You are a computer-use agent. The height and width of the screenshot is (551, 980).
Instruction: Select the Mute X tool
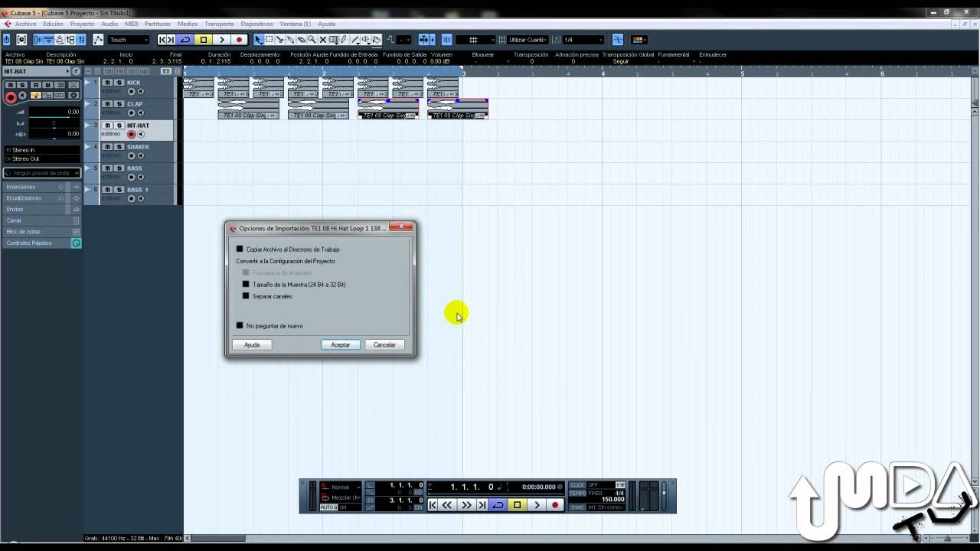(x=322, y=40)
